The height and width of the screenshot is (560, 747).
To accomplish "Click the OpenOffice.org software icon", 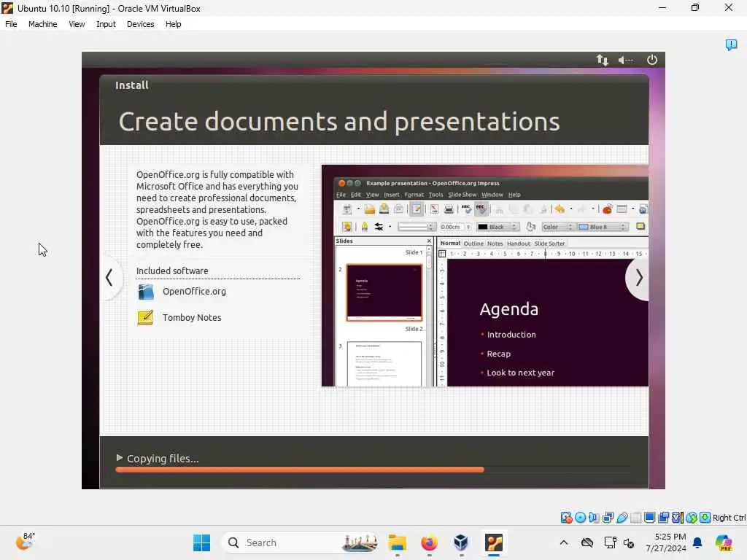I will [x=146, y=292].
